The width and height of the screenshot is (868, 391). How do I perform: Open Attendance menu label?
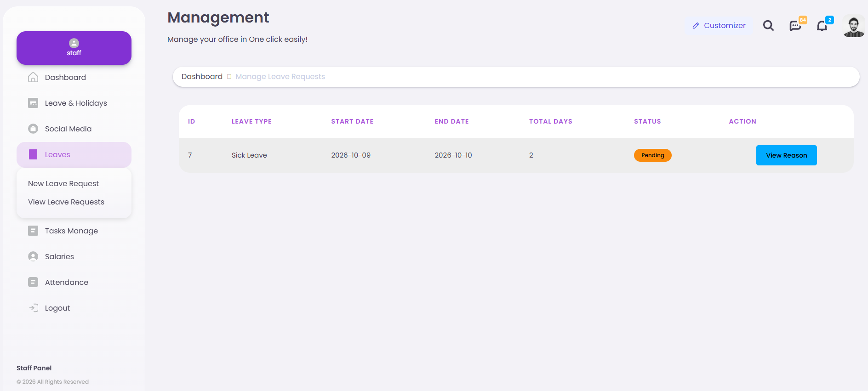coord(67,282)
